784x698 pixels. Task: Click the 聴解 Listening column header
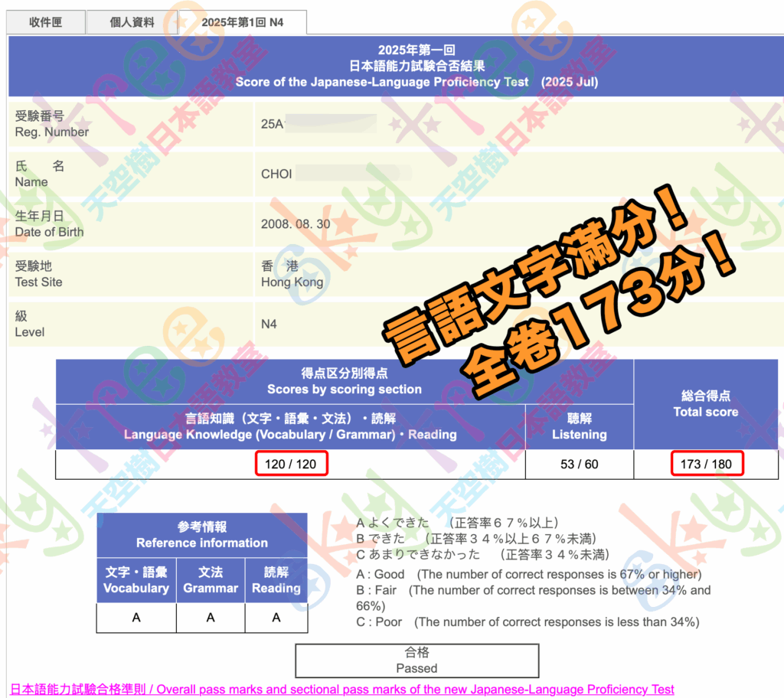tap(580, 427)
